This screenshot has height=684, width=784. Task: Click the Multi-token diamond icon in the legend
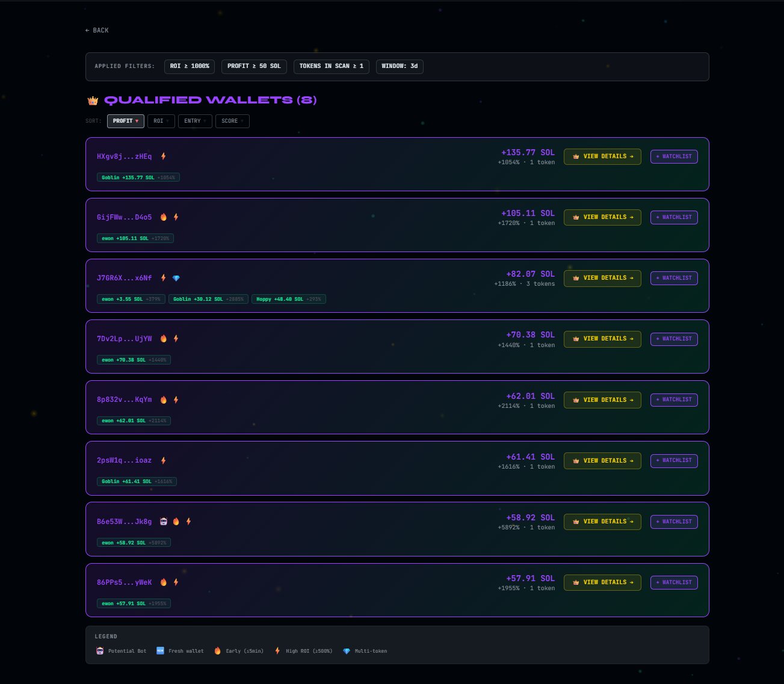[347, 651]
